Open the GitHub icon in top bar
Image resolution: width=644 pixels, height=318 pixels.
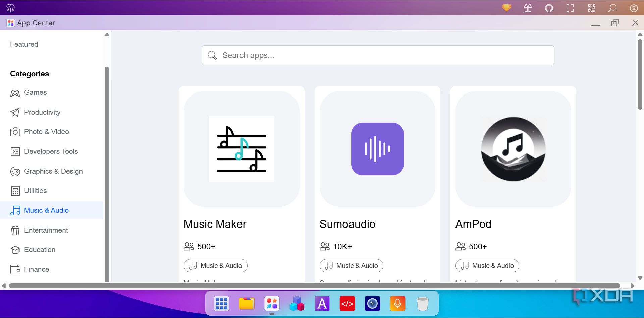click(x=549, y=8)
